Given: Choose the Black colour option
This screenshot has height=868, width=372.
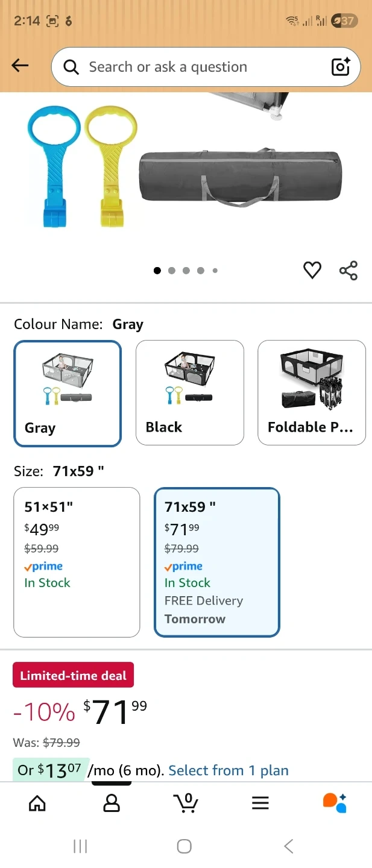Looking at the screenshot, I should tap(190, 393).
